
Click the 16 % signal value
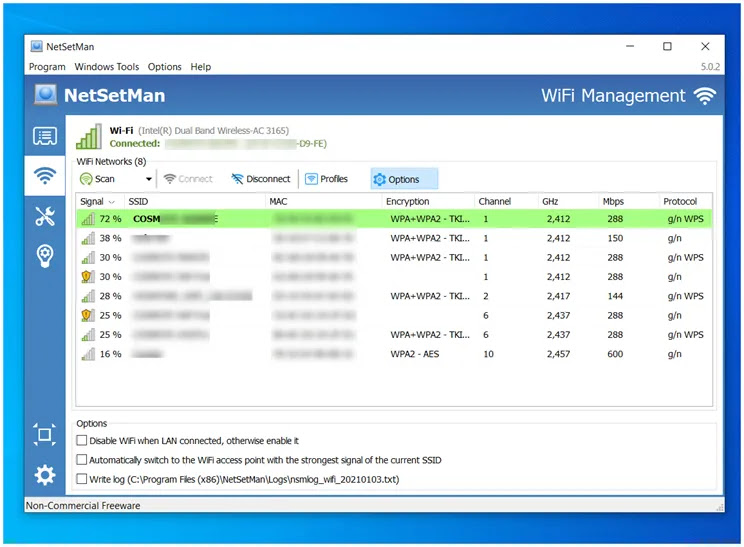click(110, 354)
